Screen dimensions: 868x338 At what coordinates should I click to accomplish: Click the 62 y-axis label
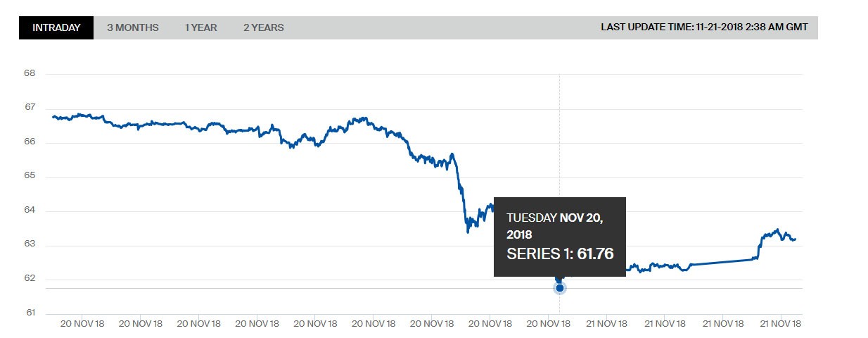(x=30, y=279)
